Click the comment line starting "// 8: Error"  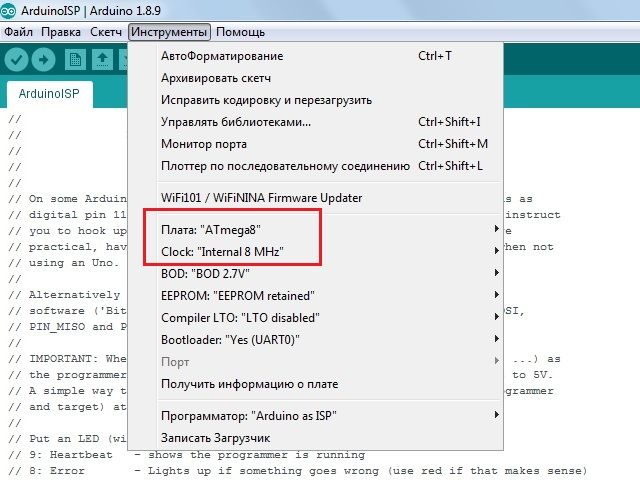point(297,471)
